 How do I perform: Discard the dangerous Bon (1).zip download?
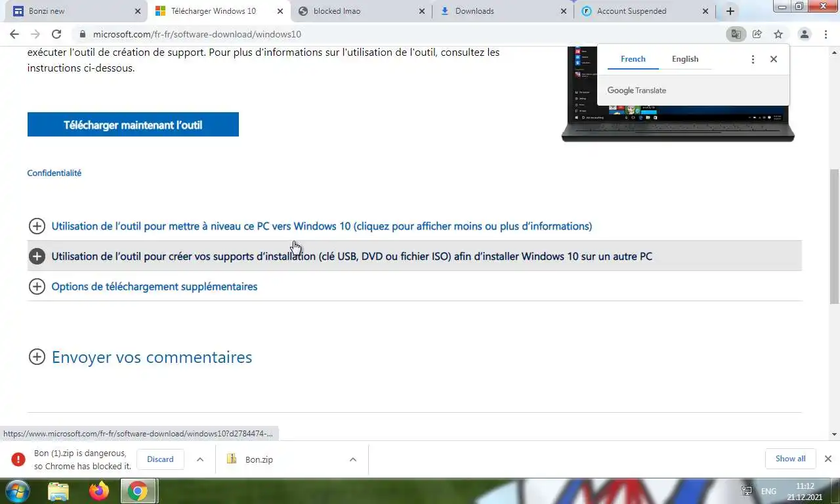(x=160, y=459)
